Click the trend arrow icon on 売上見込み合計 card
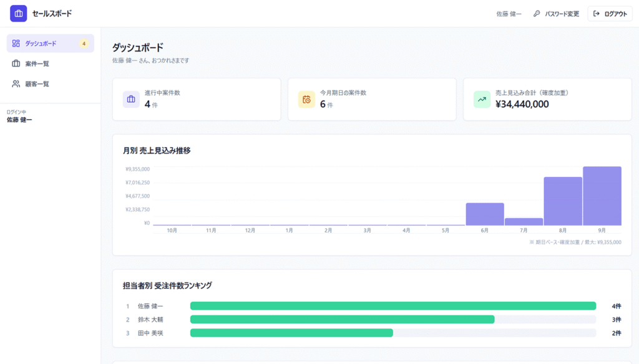 pos(482,99)
